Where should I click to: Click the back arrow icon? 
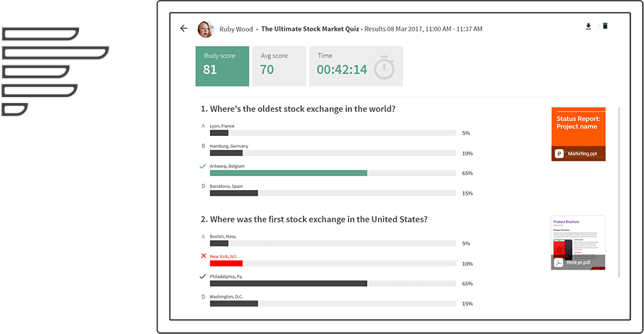[x=184, y=28]
